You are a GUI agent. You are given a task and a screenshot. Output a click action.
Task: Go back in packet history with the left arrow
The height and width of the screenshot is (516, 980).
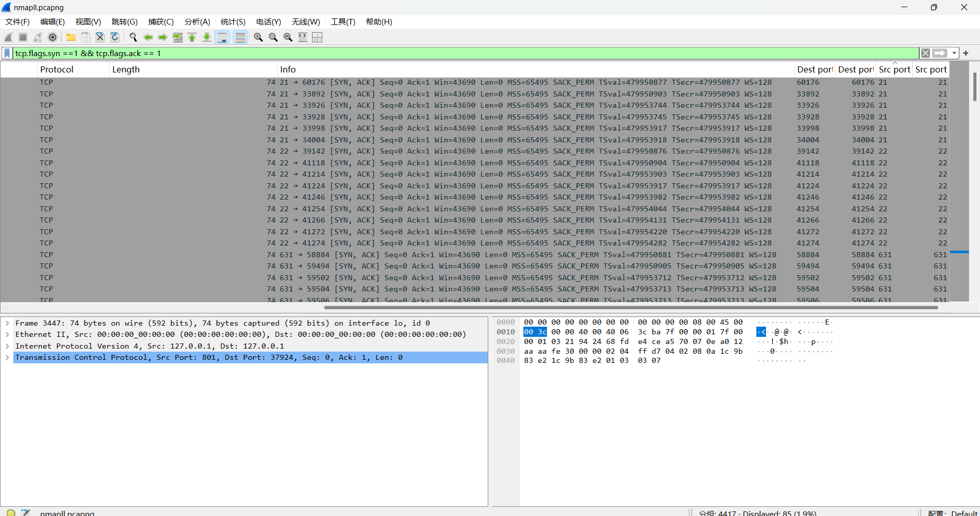point(148,37)
